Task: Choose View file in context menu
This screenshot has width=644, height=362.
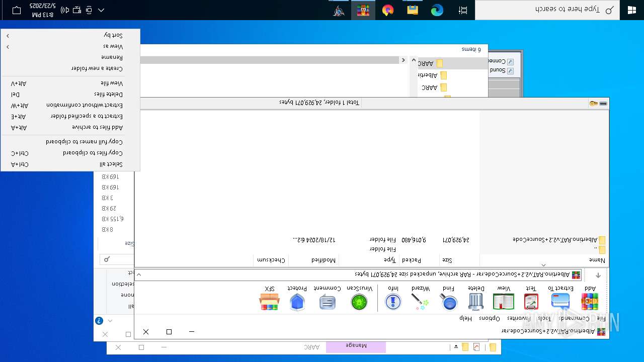Action: pyautogui.click(x=70, y=83)
